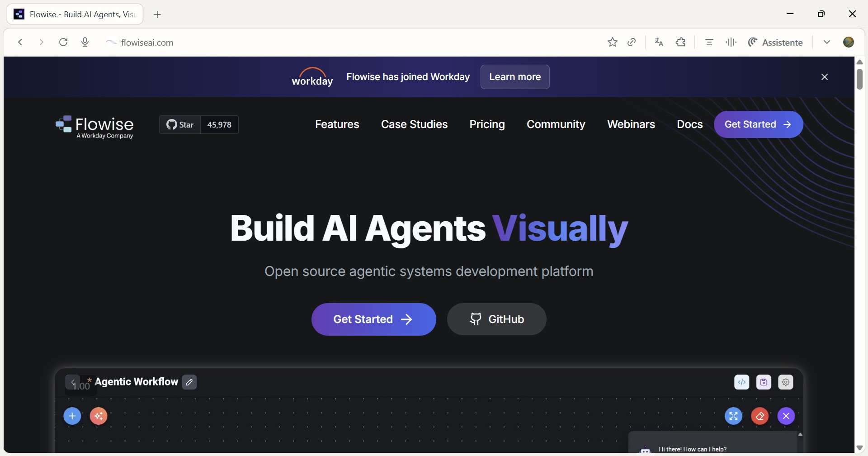Click the orange sparkle generate button
This screenshot has width=868, height=456.
(x=99, y=416)
